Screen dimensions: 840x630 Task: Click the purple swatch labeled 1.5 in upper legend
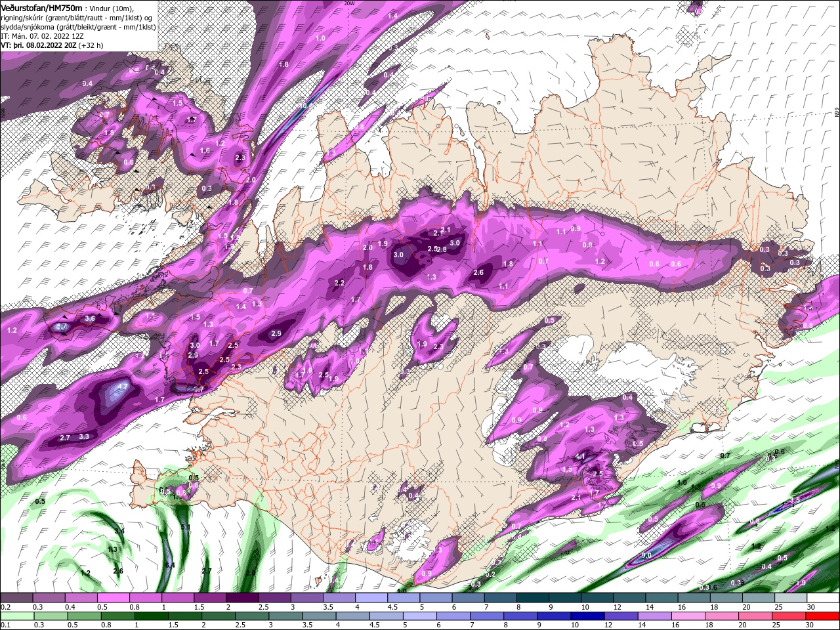coord(210,598)
